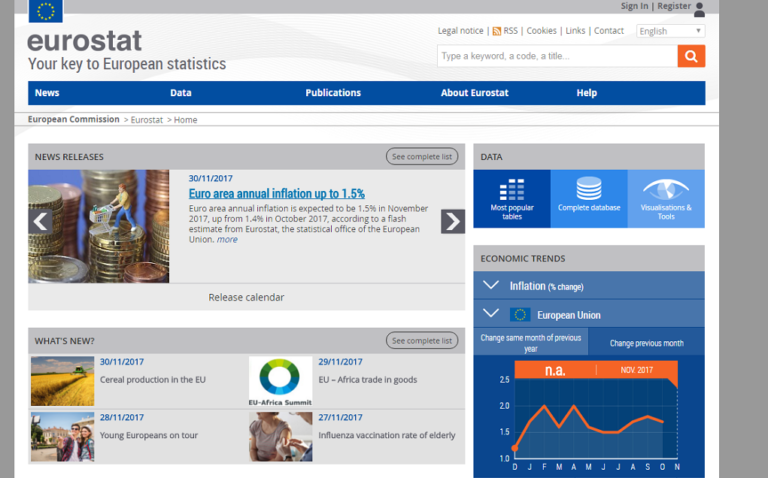768x478 pixels.
Task: Select the Change same month of previous year tab
Action: 531,342
